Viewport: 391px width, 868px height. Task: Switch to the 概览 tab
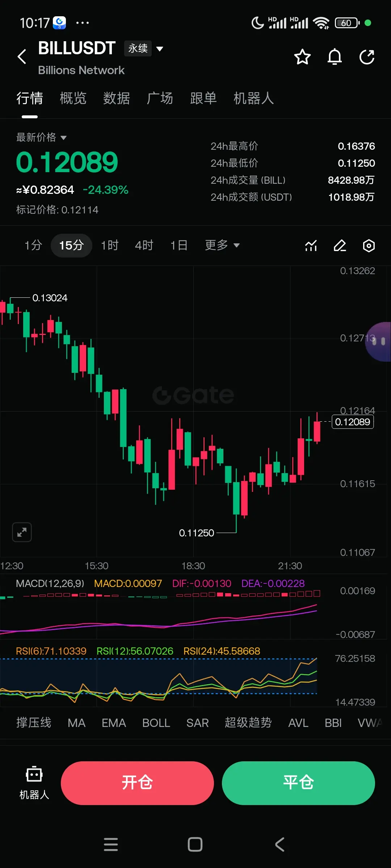73,98
